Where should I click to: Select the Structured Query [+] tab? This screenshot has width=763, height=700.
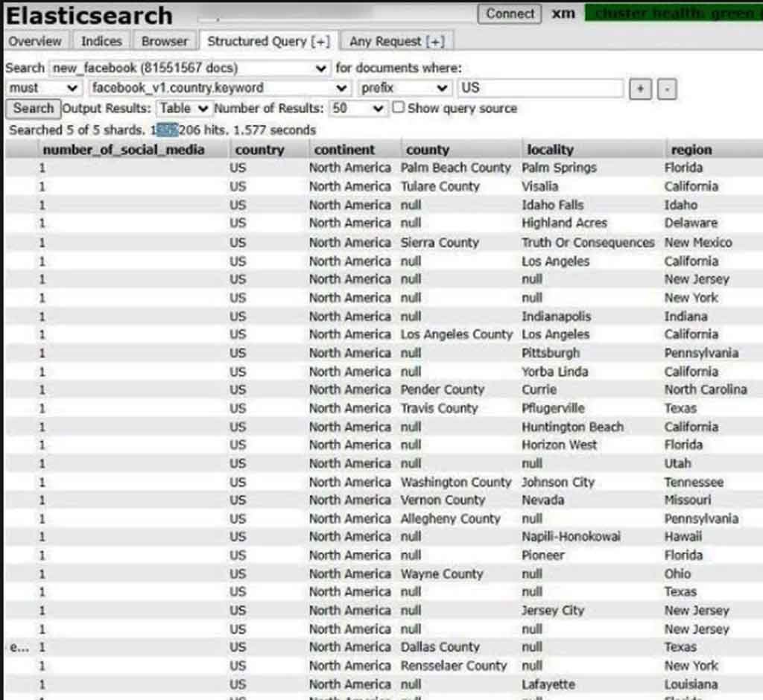coord(269,42)
